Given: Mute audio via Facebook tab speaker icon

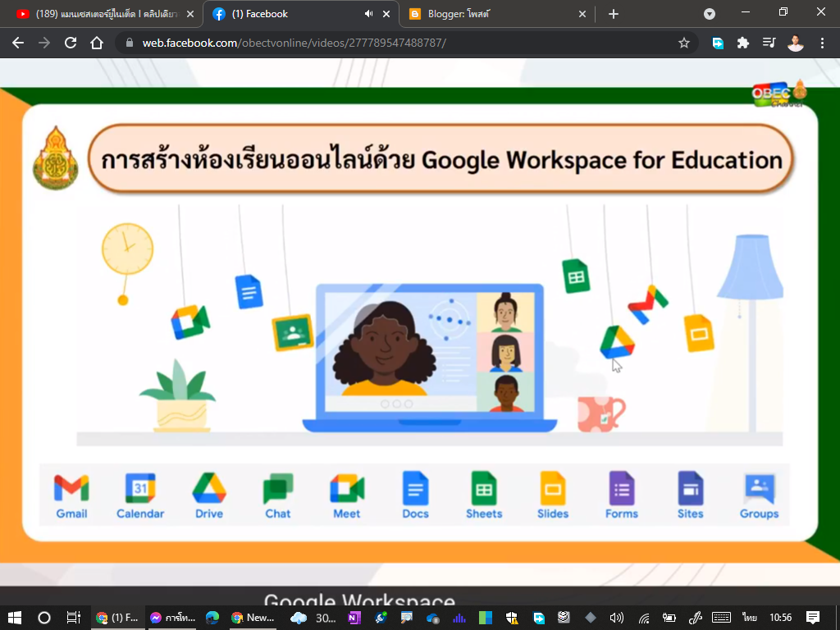Looking at the screenshot, I should (368, 14).
